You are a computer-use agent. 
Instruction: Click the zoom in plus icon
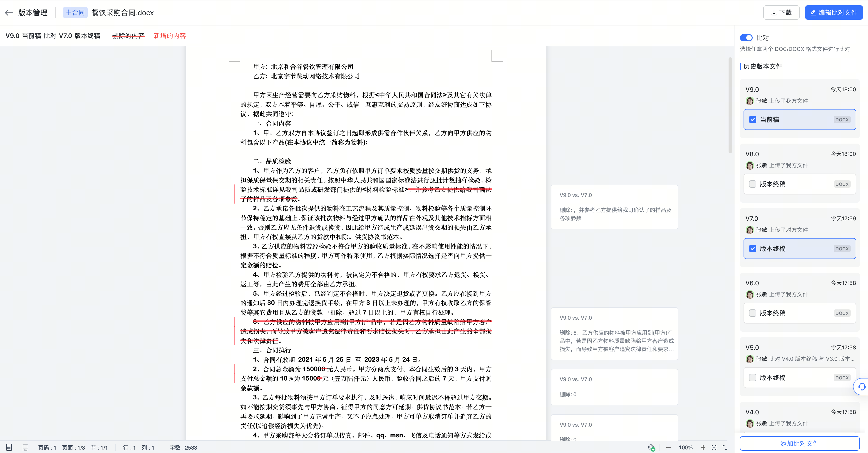point(703,448)
